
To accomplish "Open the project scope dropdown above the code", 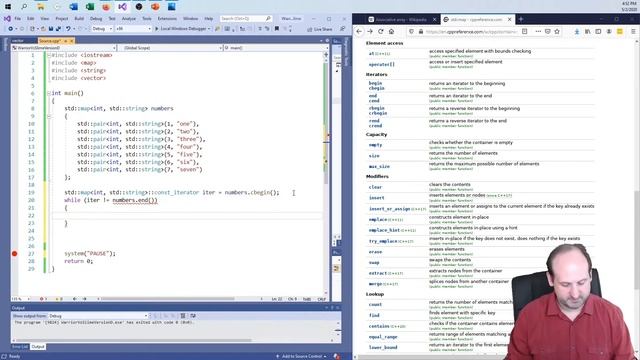I will [64, 48].
